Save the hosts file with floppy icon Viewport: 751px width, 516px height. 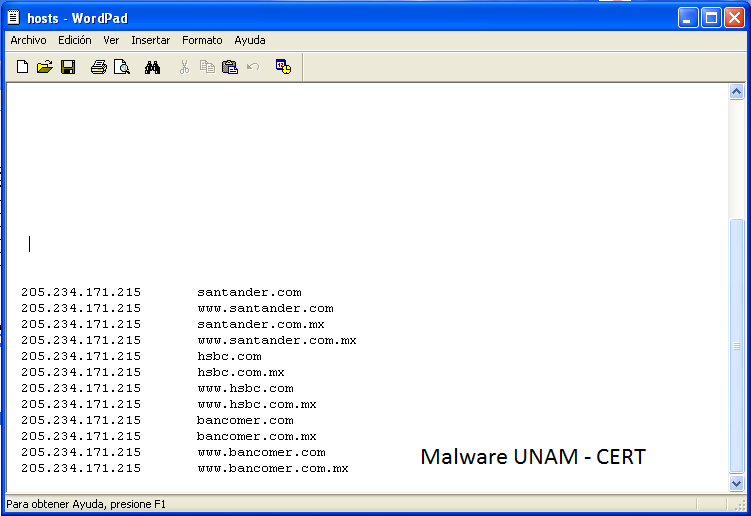68,67
